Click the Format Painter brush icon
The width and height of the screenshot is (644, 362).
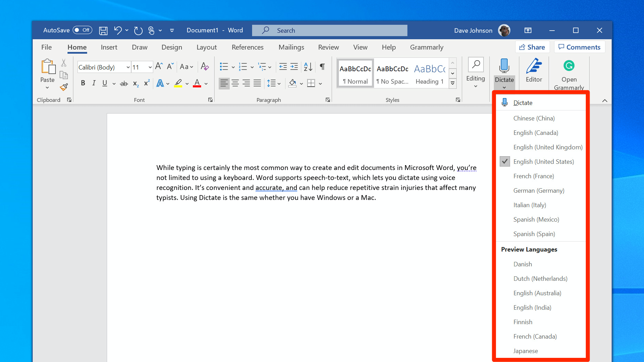[64, 87]
